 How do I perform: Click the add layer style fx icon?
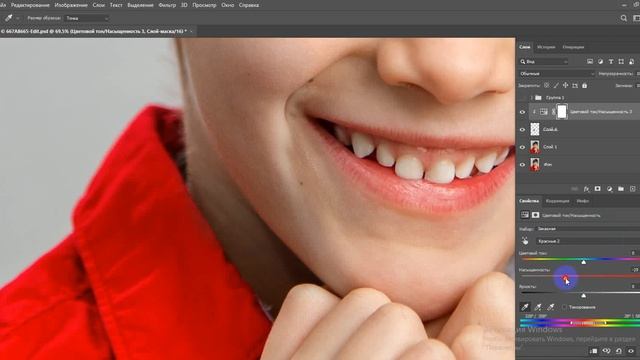(x=587, y=189)
